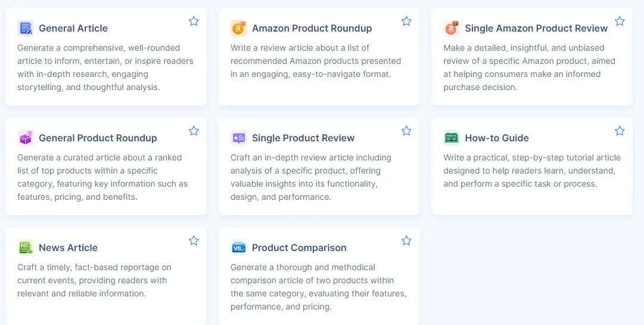Click the General Product Roundup box icon

[26, 138]
